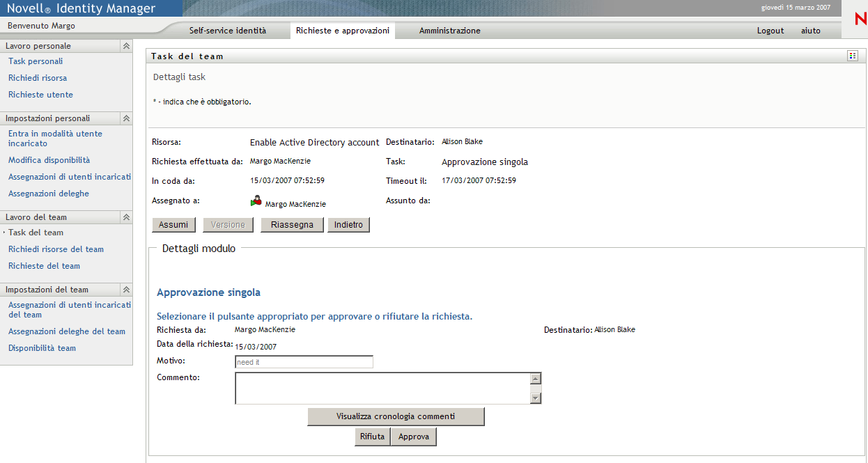Reject the request with Rifiuta
Screen dimensions: 868x463
coord(373,437)
